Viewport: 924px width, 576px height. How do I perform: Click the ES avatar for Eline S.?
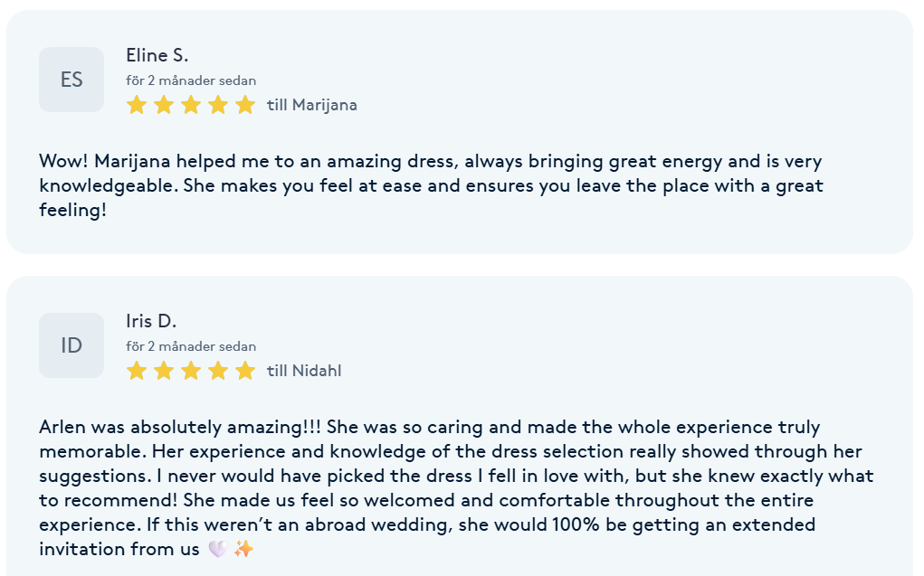click(71, 80)
